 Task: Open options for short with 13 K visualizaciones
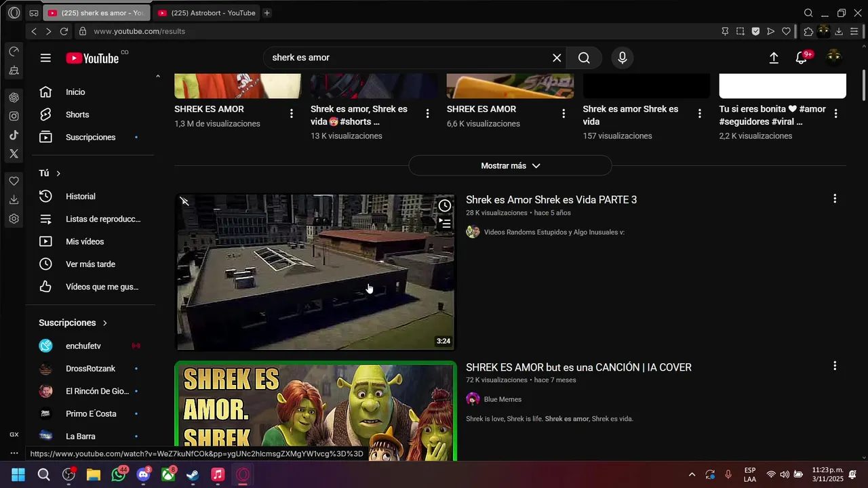[x=427, y=113]
